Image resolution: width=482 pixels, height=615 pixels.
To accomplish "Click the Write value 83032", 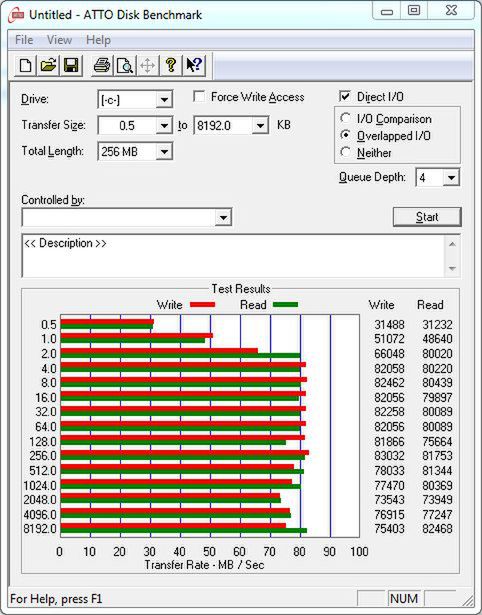I will 389,456.
